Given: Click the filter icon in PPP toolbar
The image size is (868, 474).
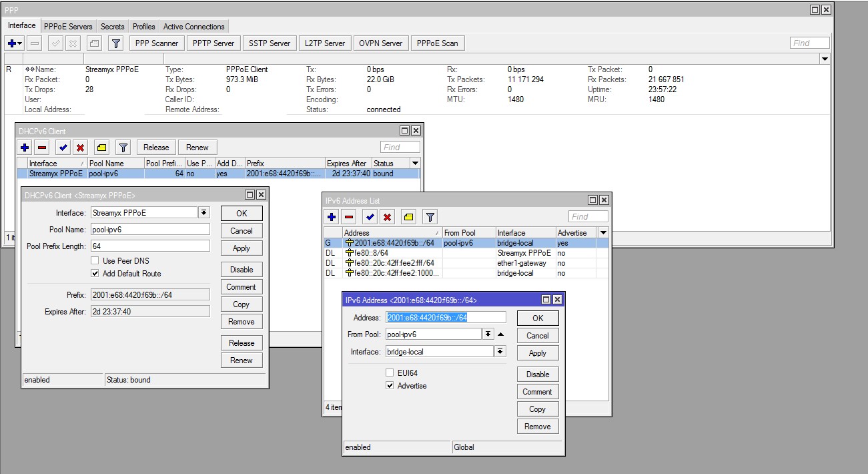Looking at the screenshot, I should (x=116, y=43).
